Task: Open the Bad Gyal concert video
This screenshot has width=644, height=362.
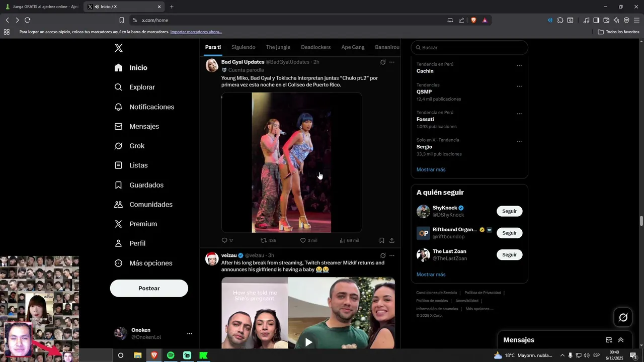Action: pyautogui.click(x=292, y=162)
